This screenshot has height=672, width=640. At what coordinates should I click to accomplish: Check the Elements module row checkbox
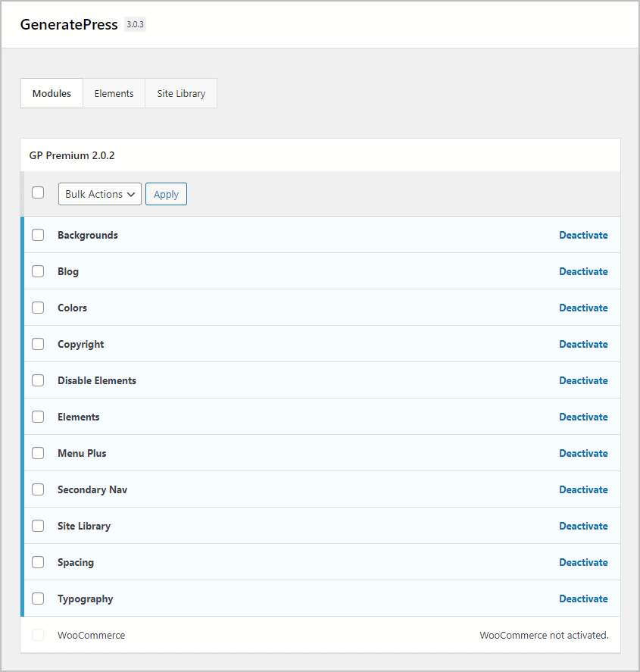coord(38,417)
